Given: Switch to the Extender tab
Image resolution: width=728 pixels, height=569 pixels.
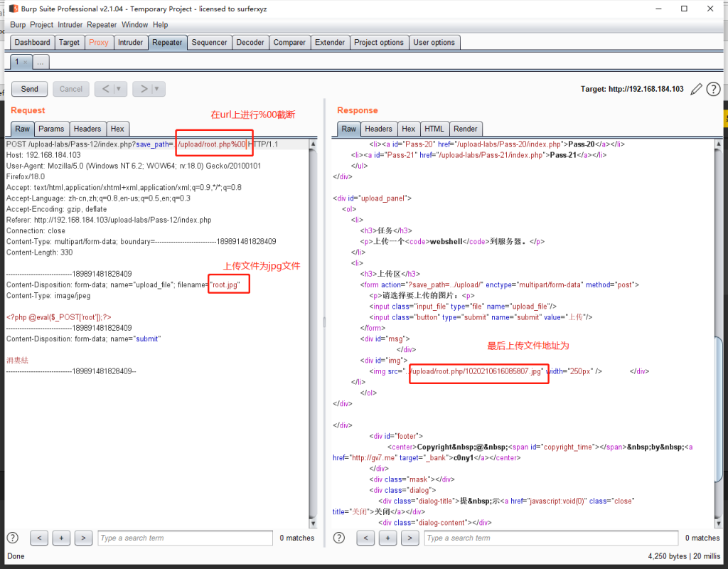Looking at the screenshot, I should click(330, 42).
